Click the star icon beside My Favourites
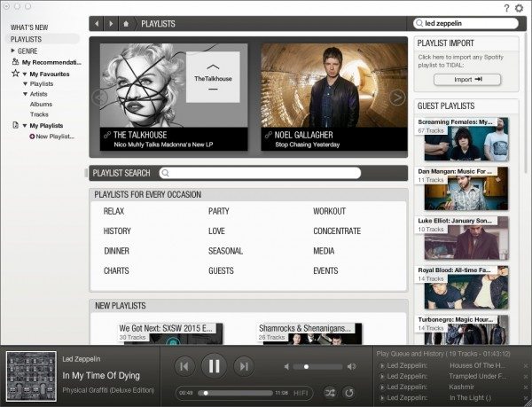Viewport: 532px width, 407px height. tap(15, 74)
